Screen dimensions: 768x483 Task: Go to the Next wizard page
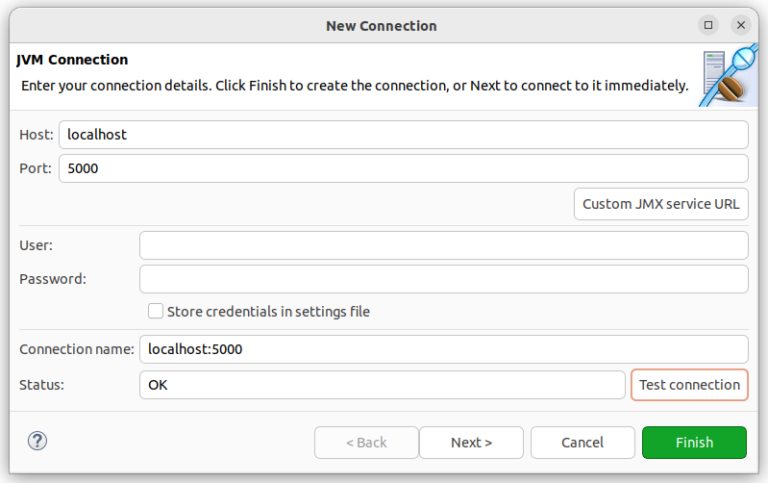(x=471, y=442)
